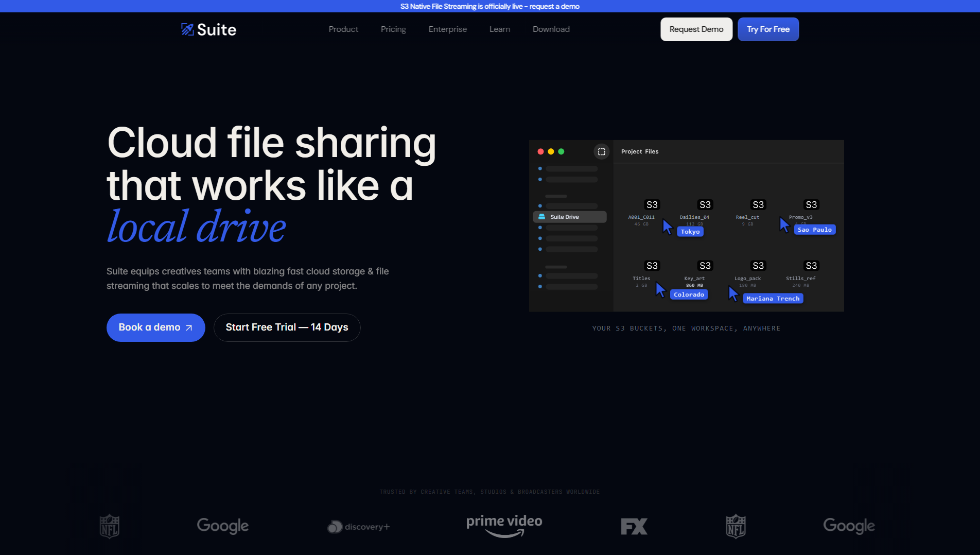Click the Project Files title
This screenshot has width=980, height=555.
(640, 151)
